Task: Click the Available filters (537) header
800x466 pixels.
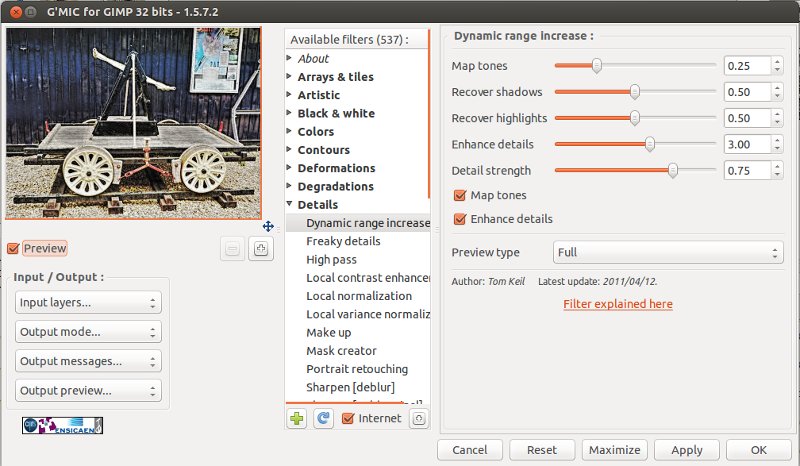Action: 356,39
